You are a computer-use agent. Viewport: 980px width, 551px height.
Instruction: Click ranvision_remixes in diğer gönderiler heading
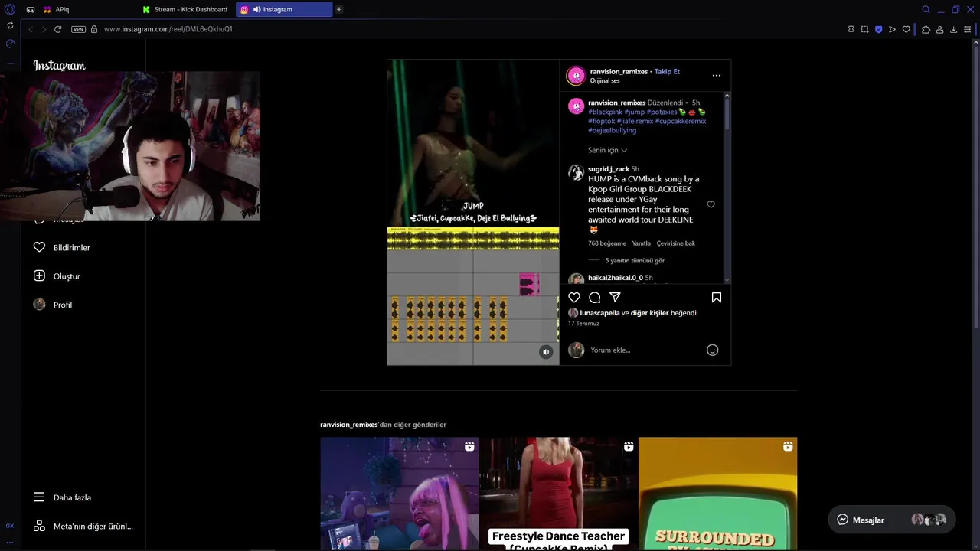349,425
